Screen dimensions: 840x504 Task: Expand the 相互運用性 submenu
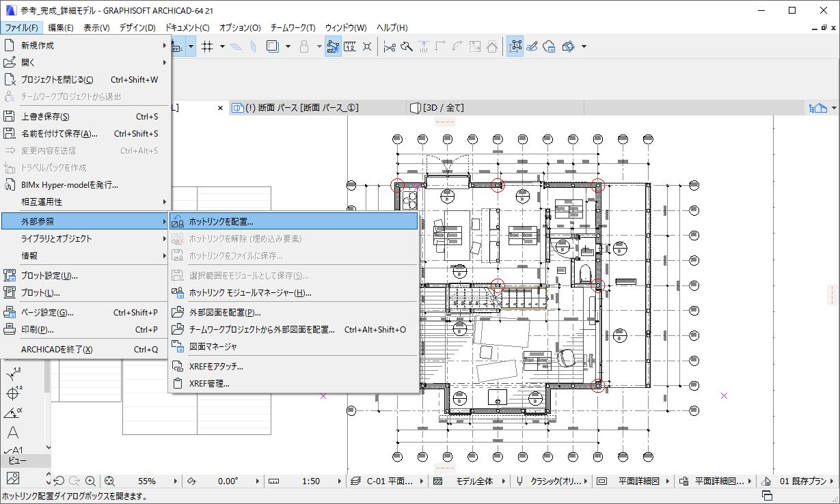pyautogui.click(x=85, y=202)
